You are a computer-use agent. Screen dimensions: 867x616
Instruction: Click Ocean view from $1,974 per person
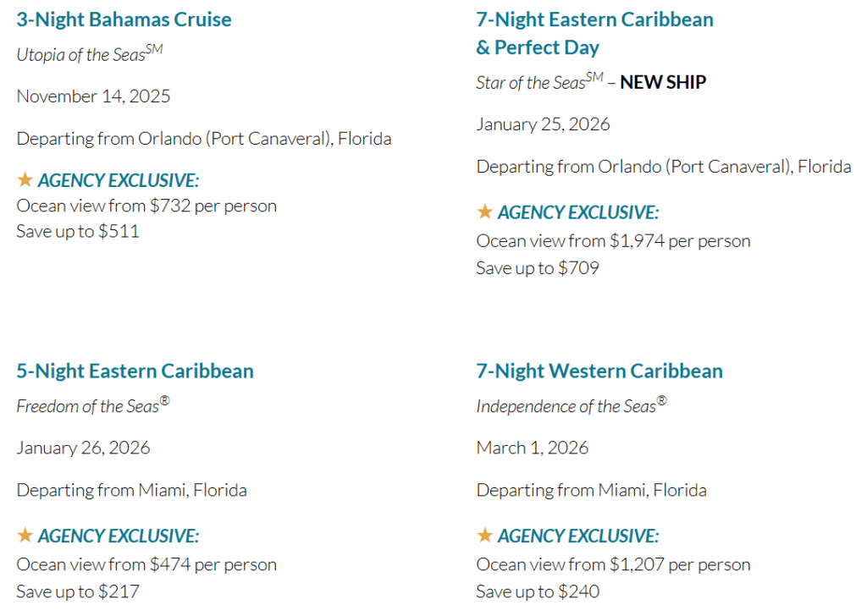point(613,241)
